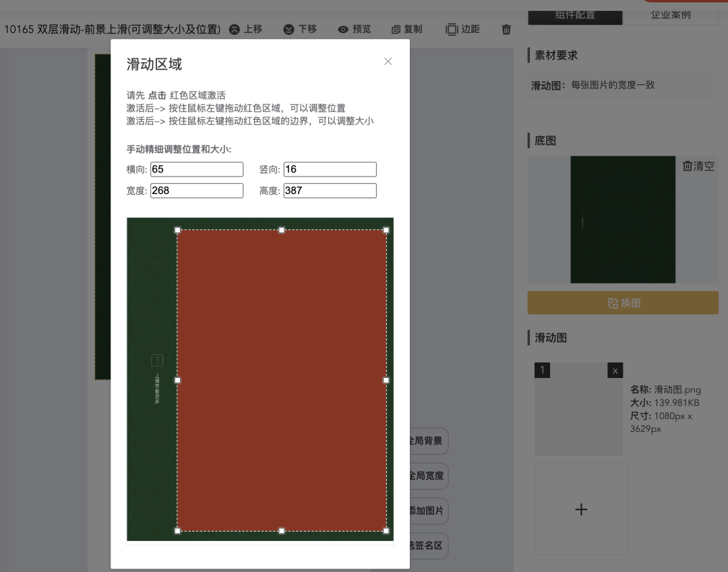Screen dimensions: 728x572
Task: Open the 边距 margin settings
Action: point(462,29)
